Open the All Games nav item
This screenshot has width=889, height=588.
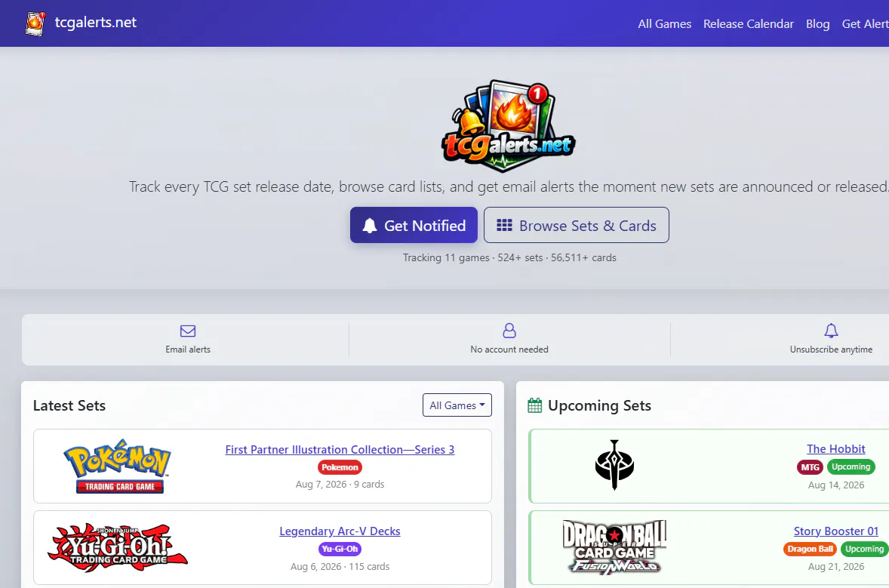click(x=664, y=24)
